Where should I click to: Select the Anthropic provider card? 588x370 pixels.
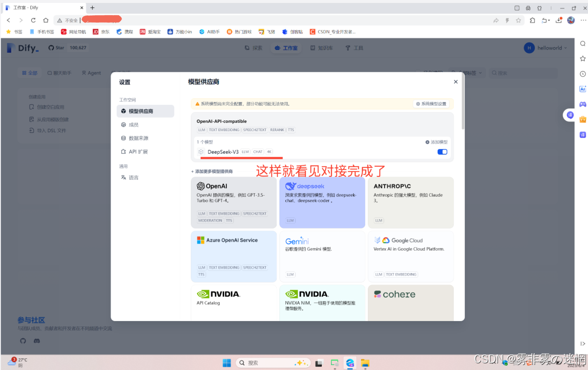[x=411, y=203]
